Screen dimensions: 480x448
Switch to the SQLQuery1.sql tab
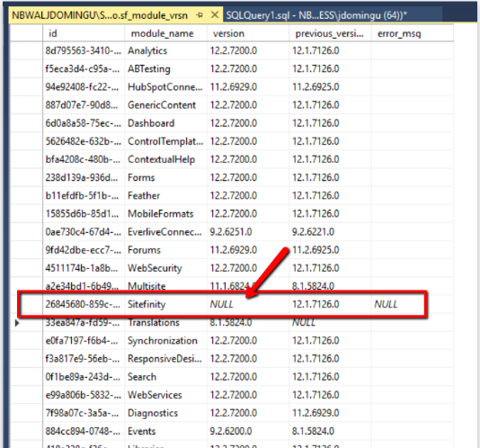pyautogui.click(x=316, y=15)
